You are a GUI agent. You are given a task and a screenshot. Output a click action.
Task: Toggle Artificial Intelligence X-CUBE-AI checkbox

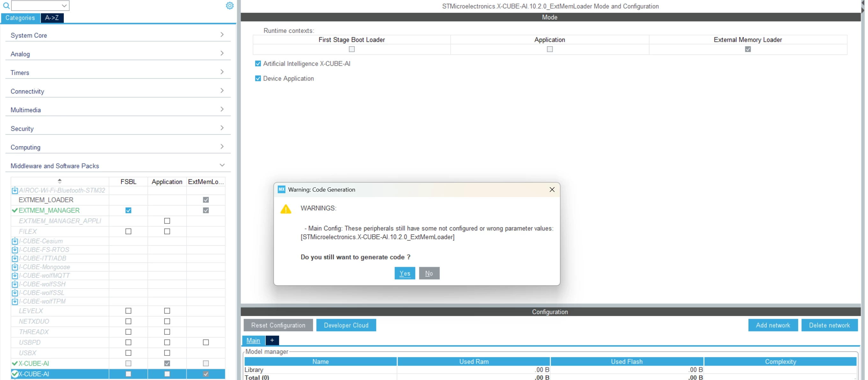point(258,64)
